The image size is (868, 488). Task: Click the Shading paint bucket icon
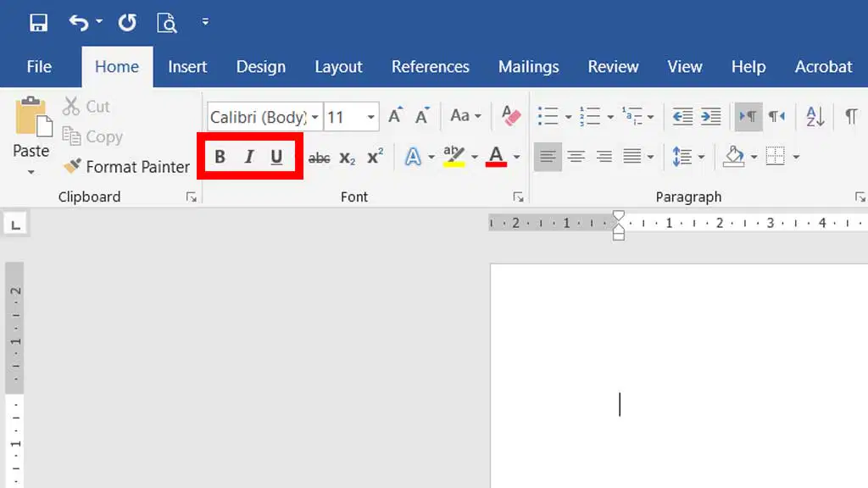[x=734, y=157]
